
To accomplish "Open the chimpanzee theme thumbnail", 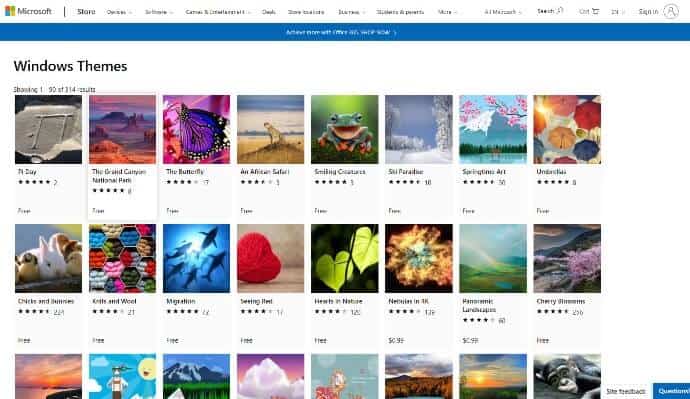I will tap(567, 376).
